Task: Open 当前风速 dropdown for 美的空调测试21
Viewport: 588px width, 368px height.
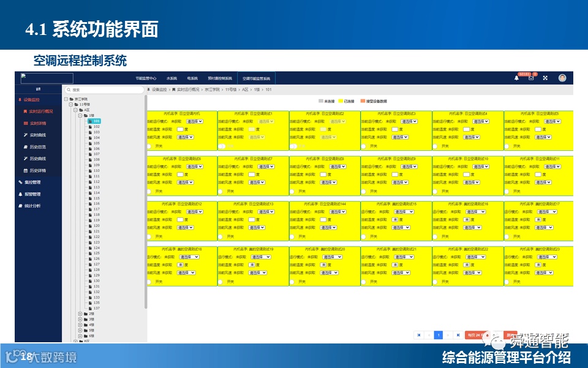Action: point(401,272)
